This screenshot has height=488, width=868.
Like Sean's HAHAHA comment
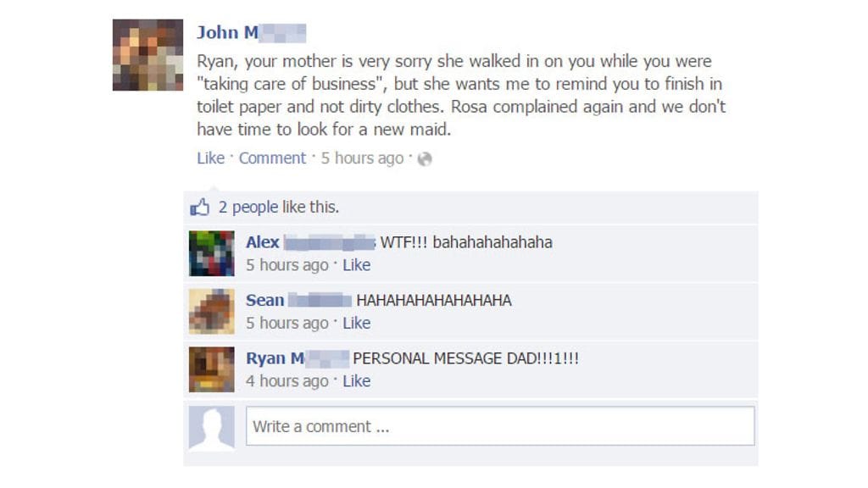coord(357,323)
